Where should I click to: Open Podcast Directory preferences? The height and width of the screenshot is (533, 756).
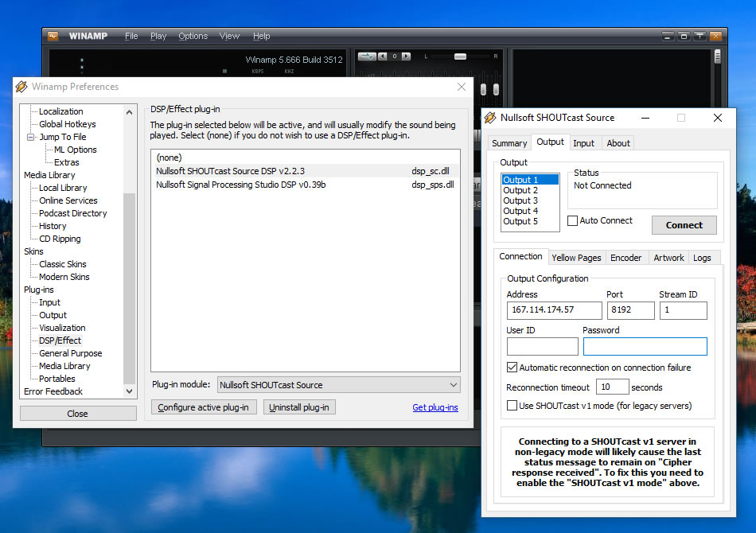pyautogui.click(x=72, y=213)
